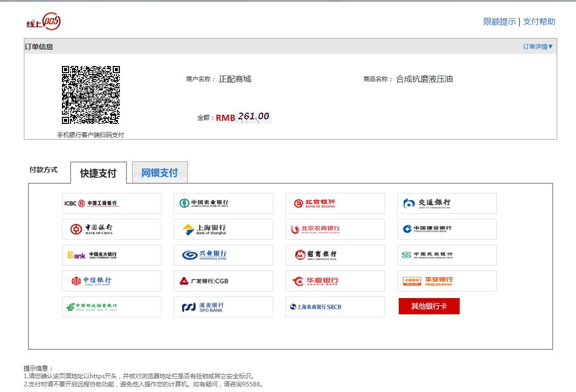Click the 提示信息 heading
The image size is (576, 392).
pyautogui.click(x=38, y=368)
